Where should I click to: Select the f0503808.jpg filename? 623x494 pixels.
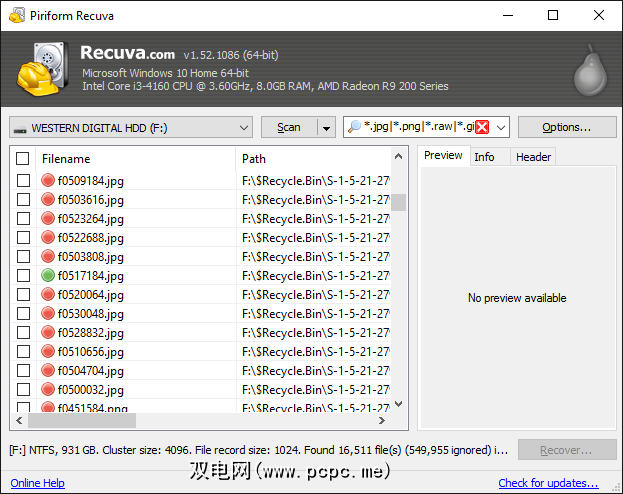pos(91,257)
